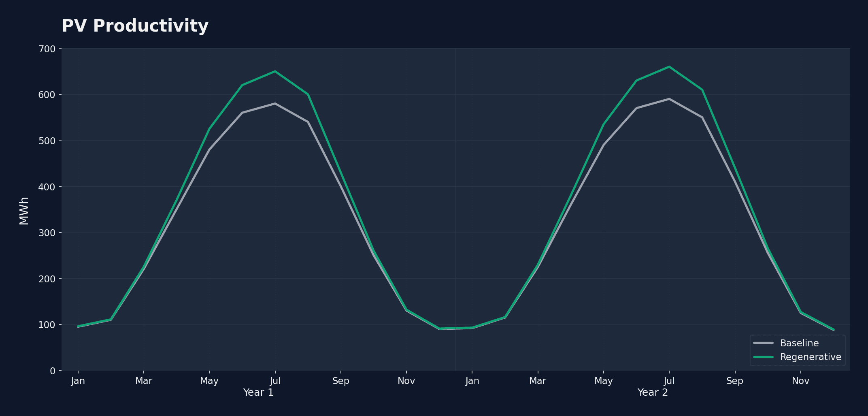The image size is (868, 416).
Task: Click the MWh y-axis label
Action: pos(24,211)
